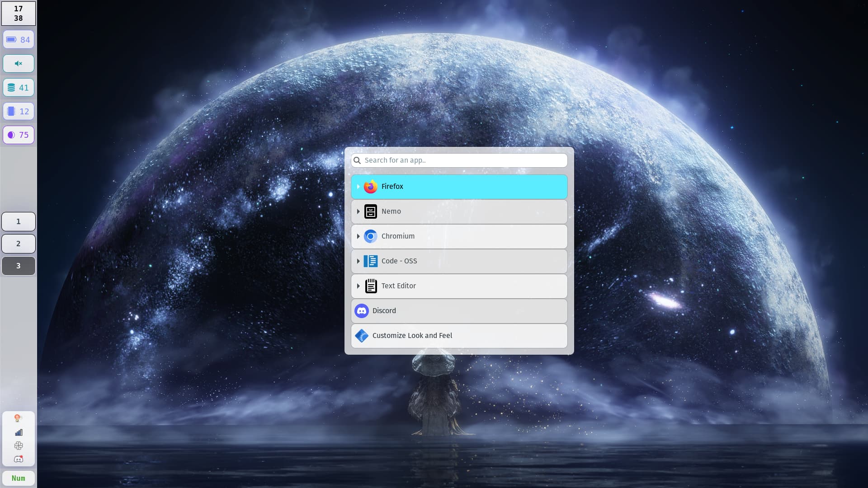Expand the Firefox entry actions arrow
This screenshot has height=488, width=868.
[x=358, y=187]
